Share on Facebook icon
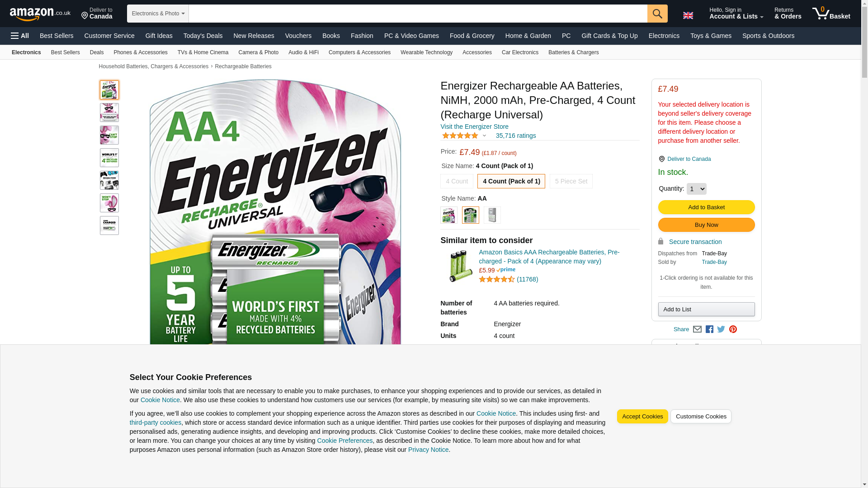The width and height of the screenshot is (868, 488). tap(709, 329)
